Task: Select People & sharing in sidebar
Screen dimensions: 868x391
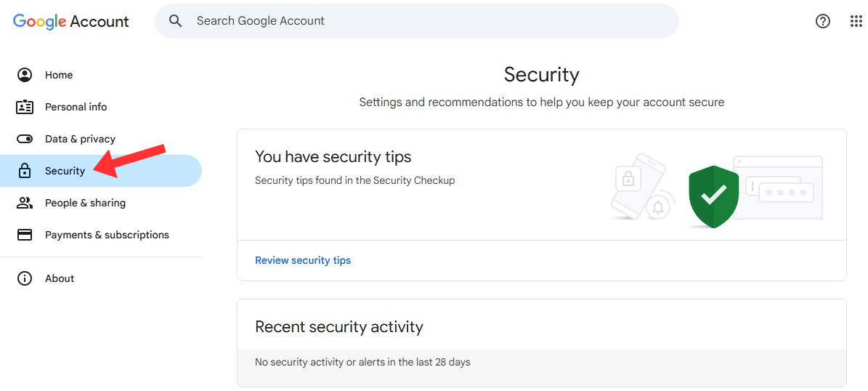Action: [x=85, y=203]
